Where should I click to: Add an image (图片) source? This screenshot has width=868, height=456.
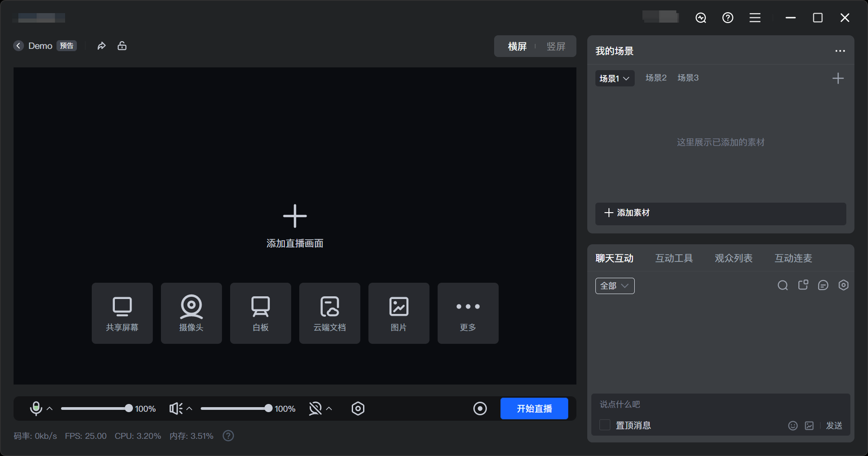tap(399, 313)
